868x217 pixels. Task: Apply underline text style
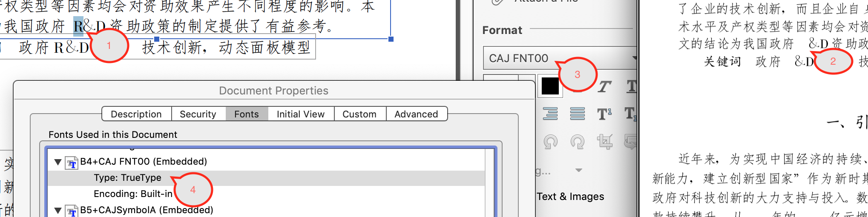(632, 86)
